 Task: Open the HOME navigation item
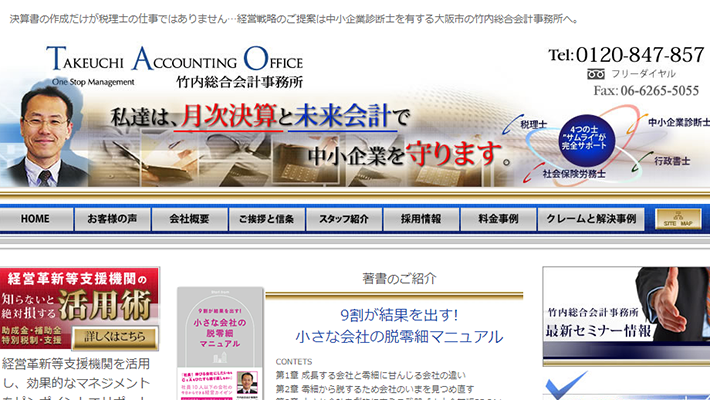(x=36, y=219)
